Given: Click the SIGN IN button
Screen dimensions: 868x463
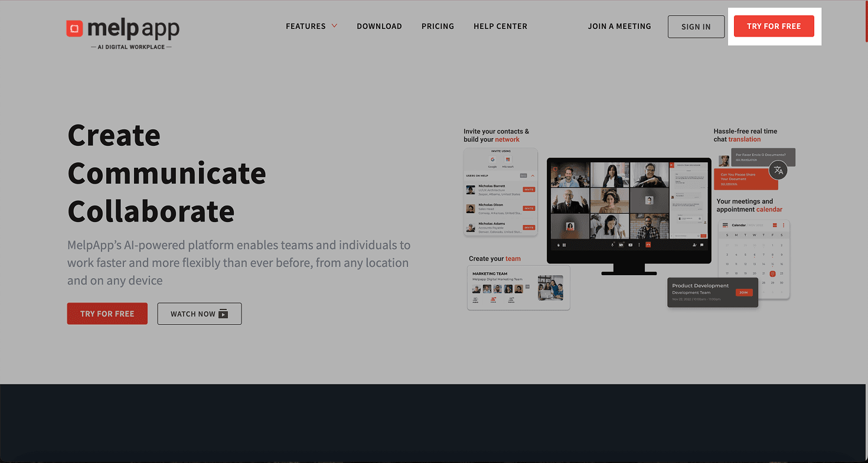Looking at the screenshot, I should click(696, 27).
